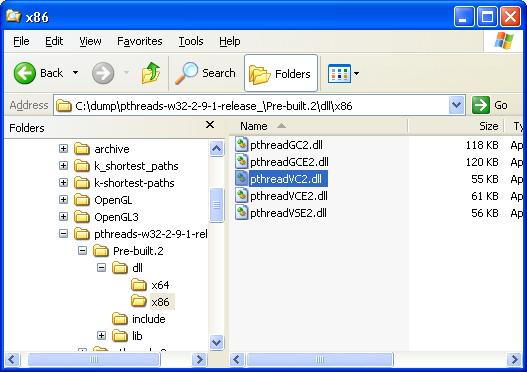Click the grey Forward arrow icon
Viewport: 527px width, 372px height.
coord(103,73)
